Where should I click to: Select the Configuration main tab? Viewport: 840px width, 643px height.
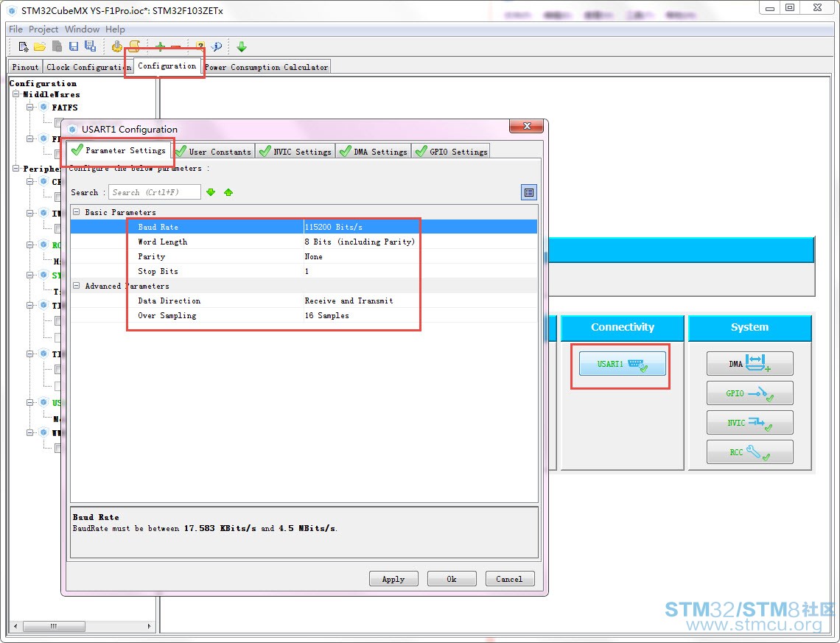pos(167,66)
